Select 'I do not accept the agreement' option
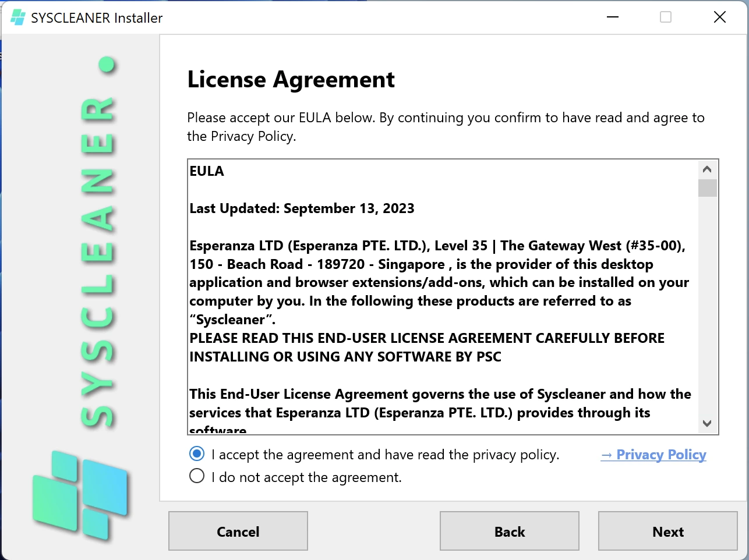 pyautogui.click(x=197, y=476)
